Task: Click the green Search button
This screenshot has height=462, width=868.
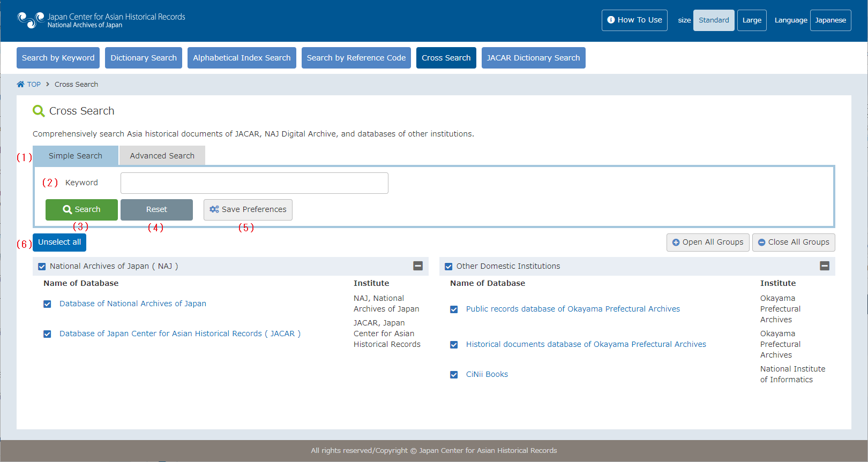Action: pos(81,210)
